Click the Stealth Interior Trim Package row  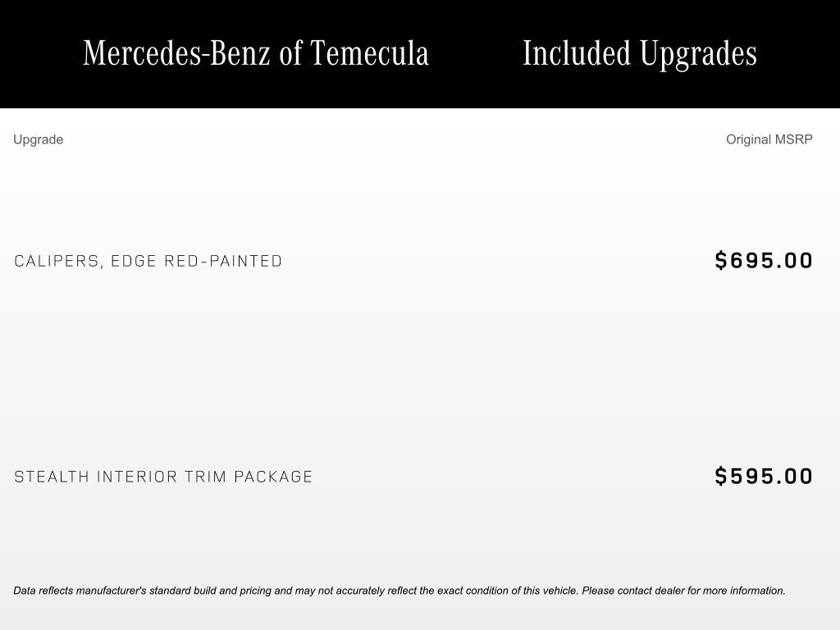click(163, 477)
